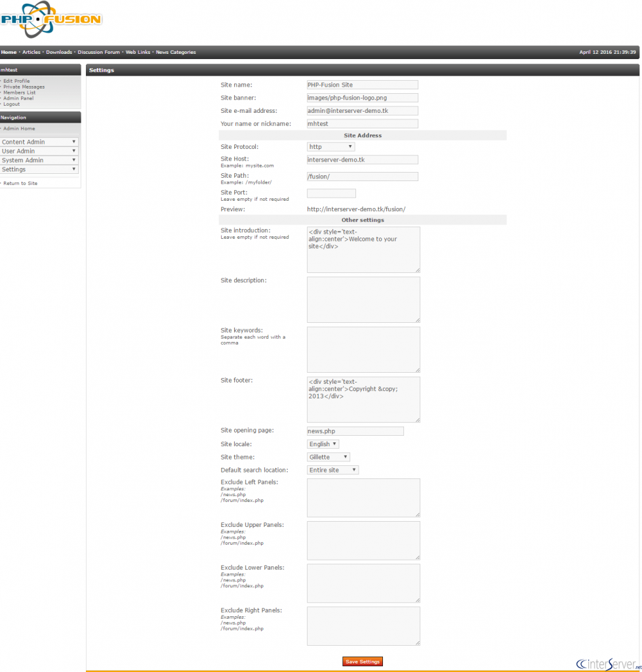The height and width of the screenshot is (672, 642).
Task: Click the Exclude Left Panels textarea
Action: coord(363,498)
